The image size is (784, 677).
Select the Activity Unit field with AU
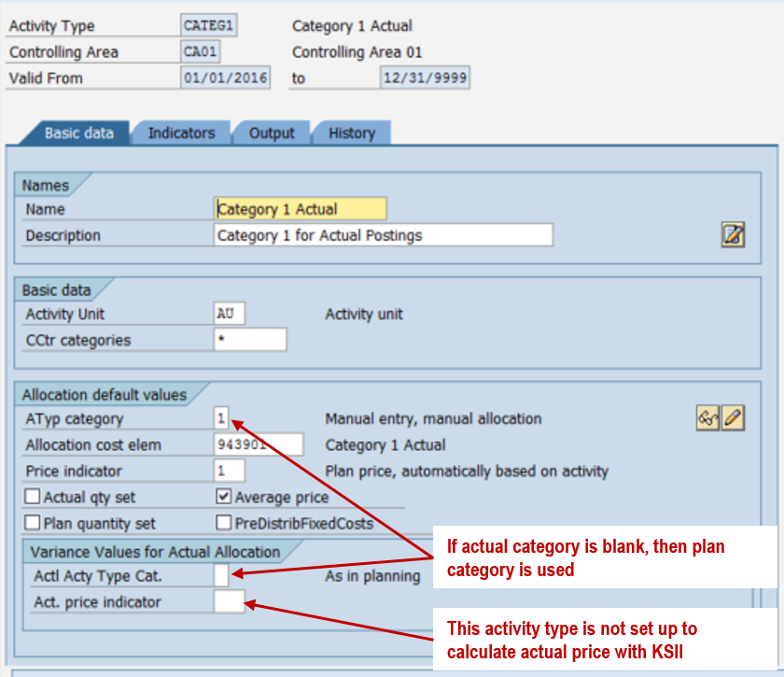pos(230,314)
